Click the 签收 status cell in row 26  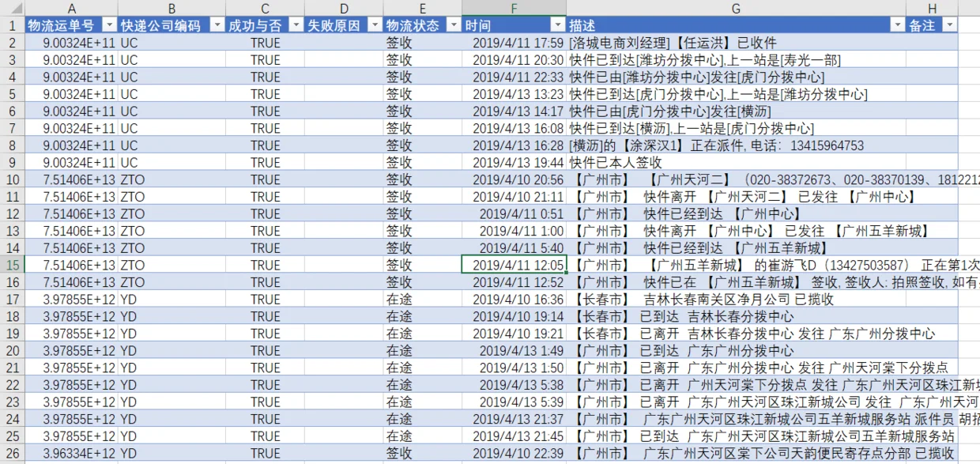pos(423,453)
